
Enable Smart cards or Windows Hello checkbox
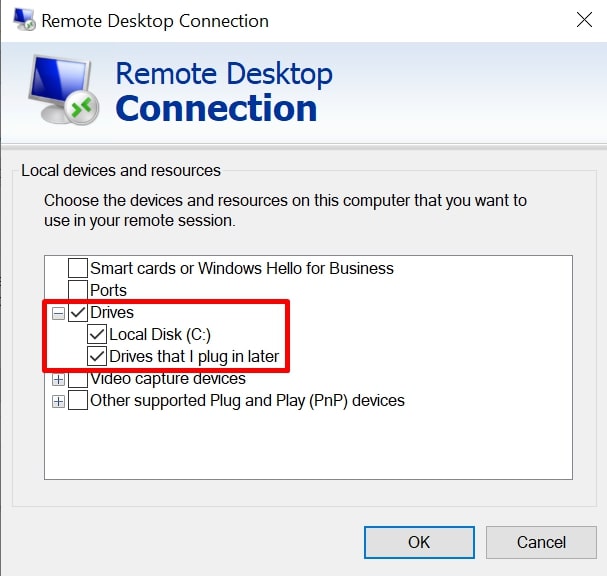click(78, 268)
